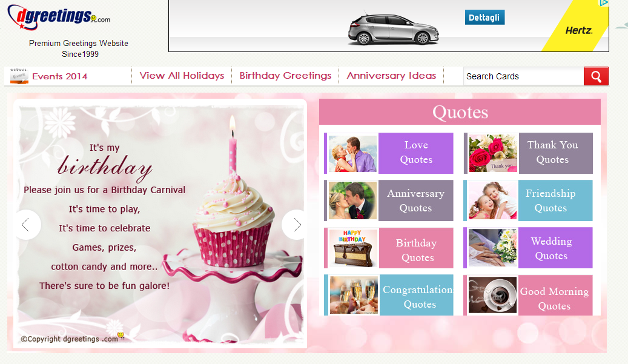Click the Search Cards input field
This screenshot has height=364, width=628.
tap(523, 76)
